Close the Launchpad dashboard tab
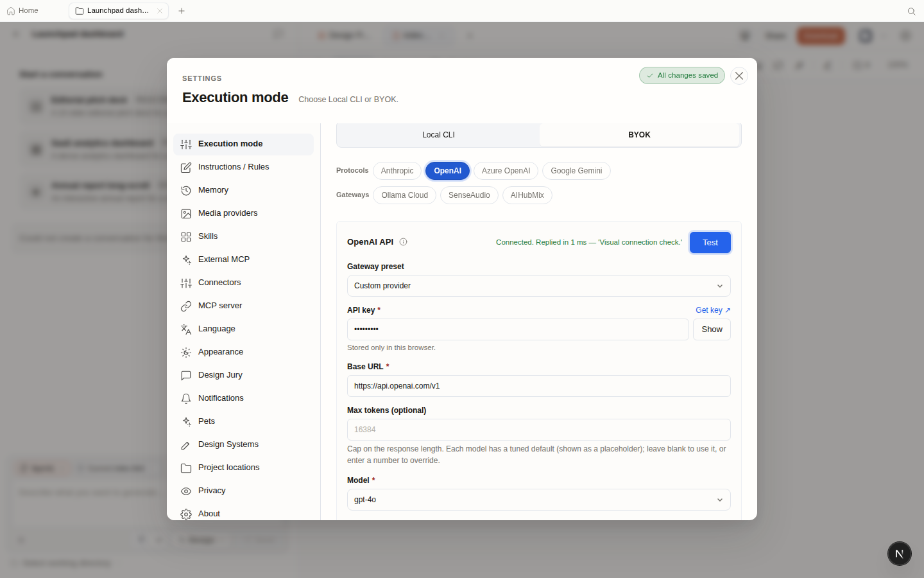 160,11
